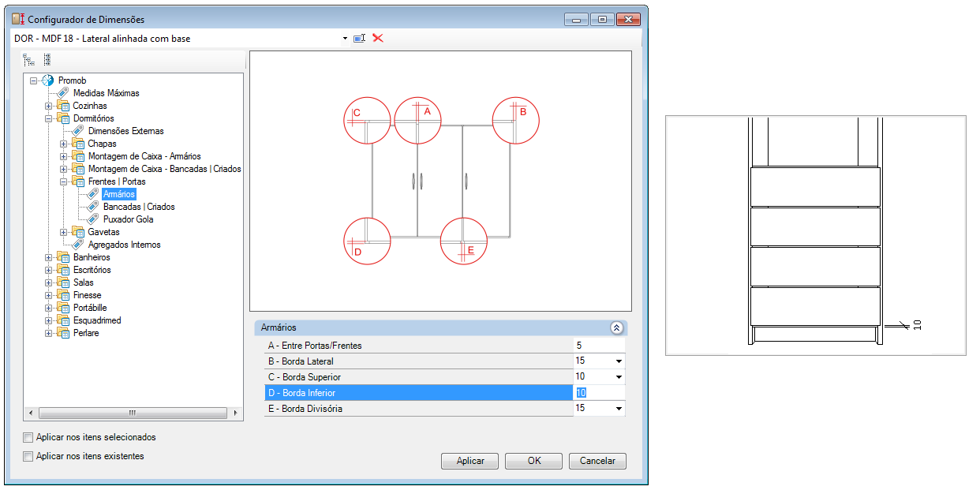Click the tree horizontal scrollbar thumb
980x490 pixels.
[132, 413]
